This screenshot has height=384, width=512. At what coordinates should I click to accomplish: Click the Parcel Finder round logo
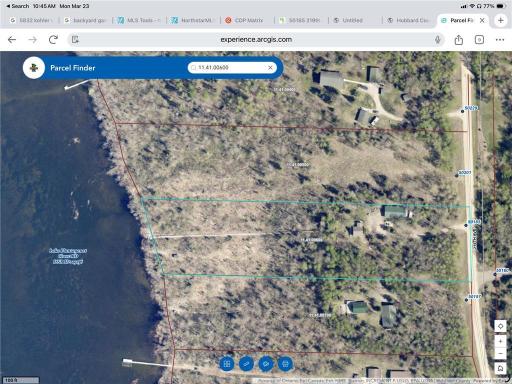pos(34,68)
